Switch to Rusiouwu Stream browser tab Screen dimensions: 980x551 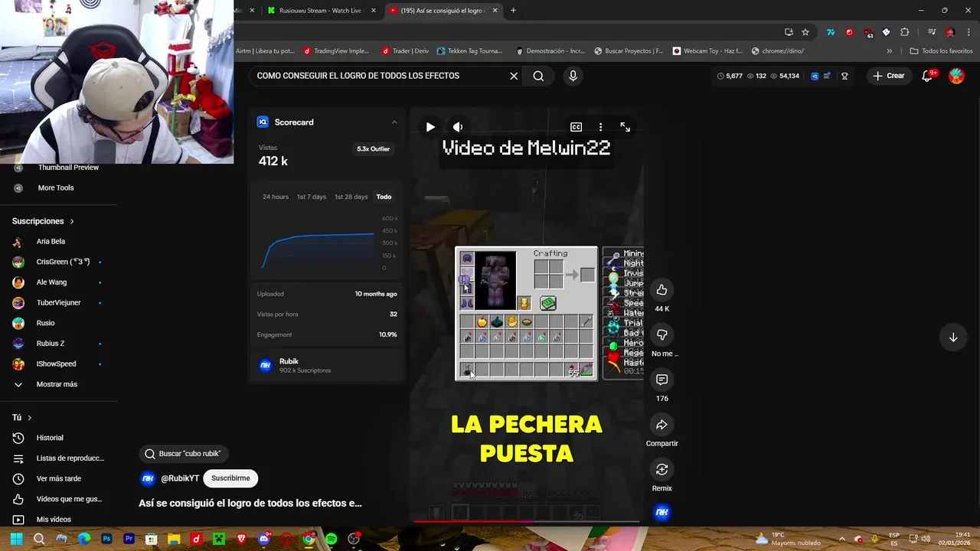point(321,11)
